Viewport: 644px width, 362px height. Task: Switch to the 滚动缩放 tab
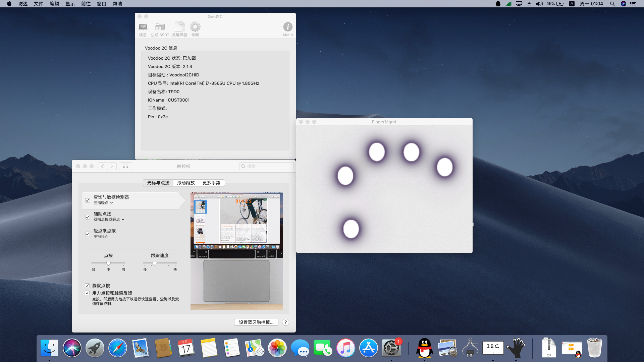[186, 183]
